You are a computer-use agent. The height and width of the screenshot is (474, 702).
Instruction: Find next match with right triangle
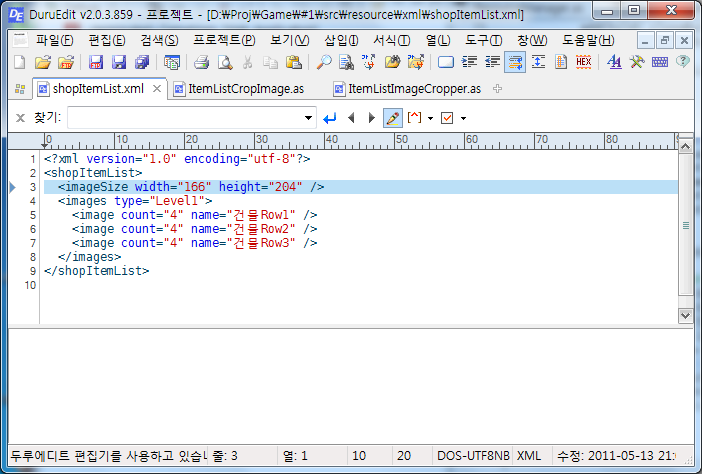click(371, 118)
